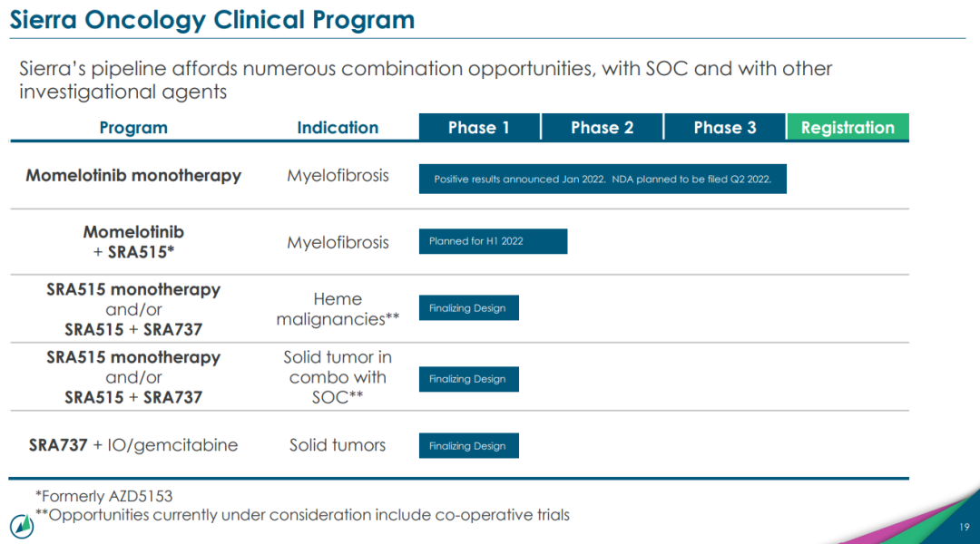Click Finalizing Design bar for Heme malignancies
Image resolution: width=980 pixels, height=544 pixels.
point(468,308)
